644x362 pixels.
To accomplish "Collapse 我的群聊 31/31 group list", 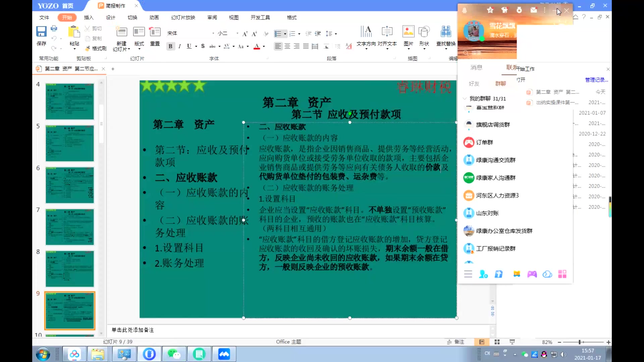I will coord(465,99).
